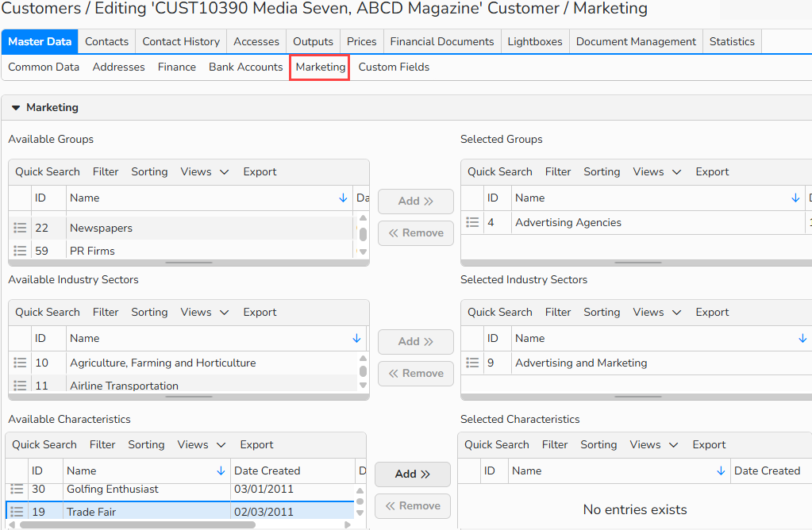Image resolution: width=812 pixels, height=530 pixels.
Task: Click sort arrow in Selected Industry Sectors Name column
Action: tap(802, 339)
